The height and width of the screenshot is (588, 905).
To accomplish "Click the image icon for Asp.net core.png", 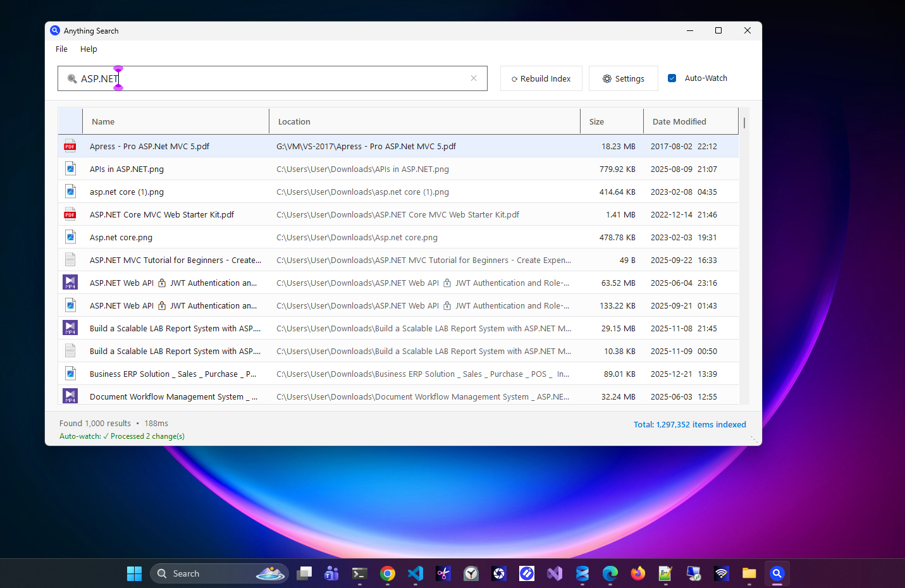I will [x=70, y=236].
